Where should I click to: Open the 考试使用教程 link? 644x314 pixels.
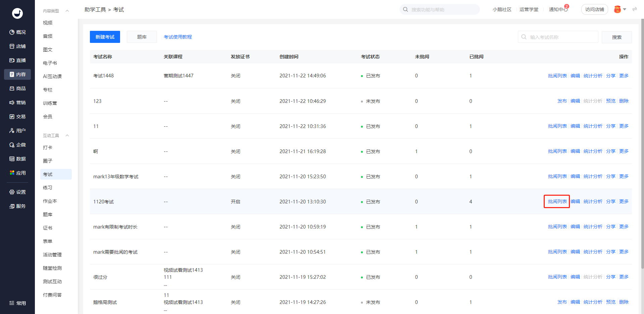178,37
